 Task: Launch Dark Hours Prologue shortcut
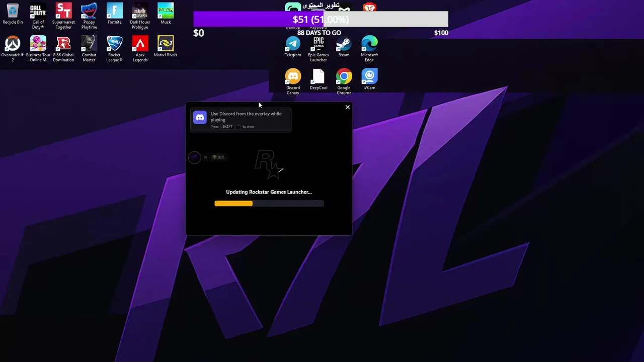click(140, 16)
